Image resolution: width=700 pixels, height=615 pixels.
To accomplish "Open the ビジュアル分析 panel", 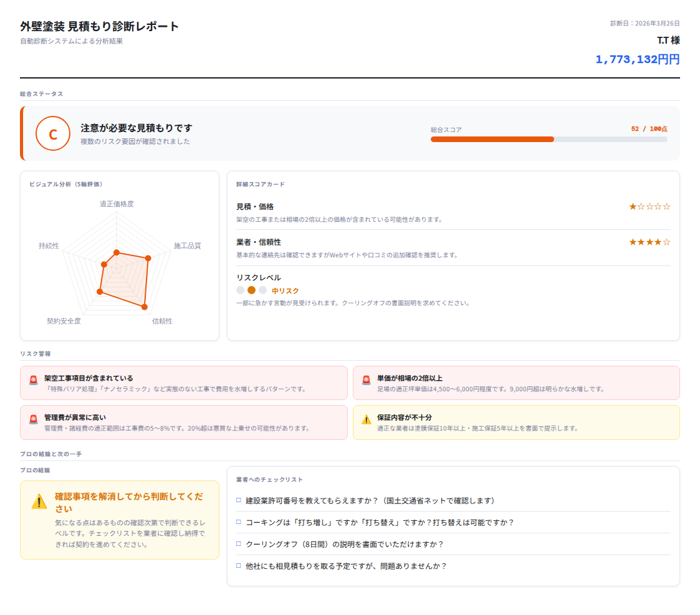I will pyautogui.click(x=65, y=184).
